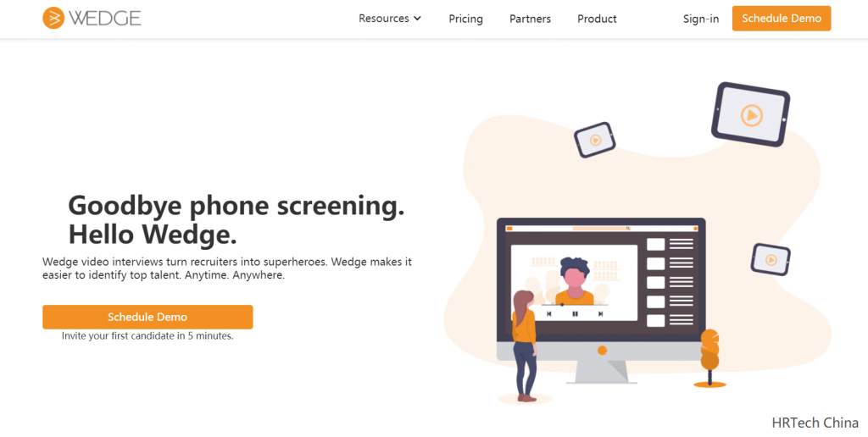The width and height of the screenshot is (868, 437).
Task: Click the large Schedule Demo hero button
Action: click(x=147, y=317)
